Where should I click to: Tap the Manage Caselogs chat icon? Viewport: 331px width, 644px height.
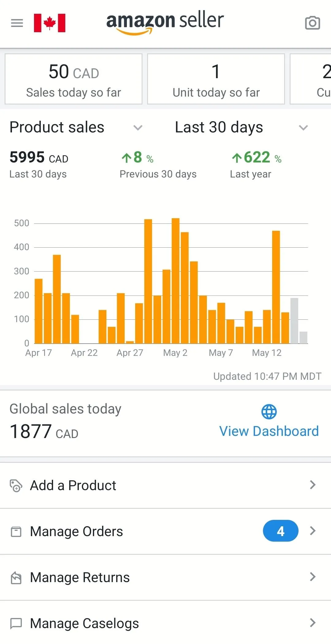(x=16, y=623)
